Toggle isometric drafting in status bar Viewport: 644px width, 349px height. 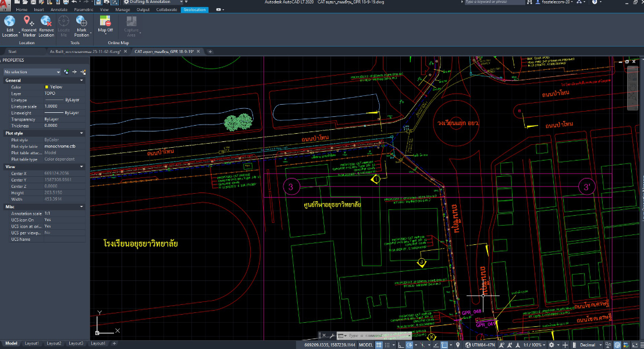coord(421,345)
